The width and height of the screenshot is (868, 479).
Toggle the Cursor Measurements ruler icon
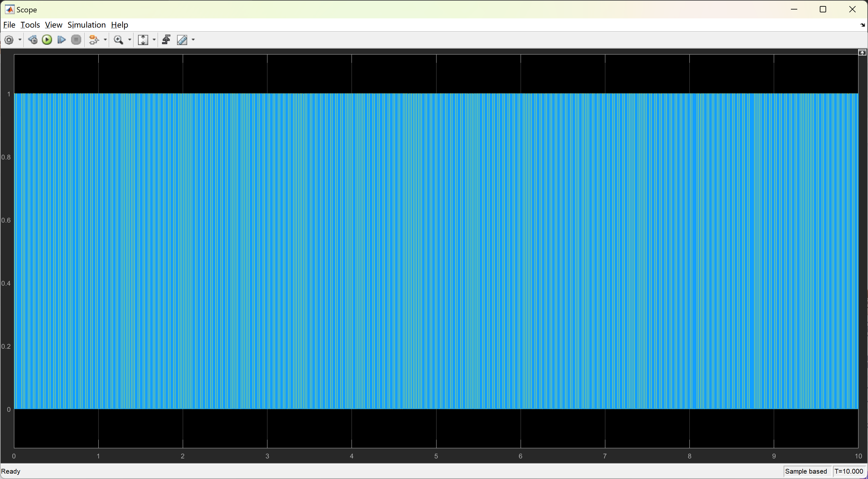point(182,40)
